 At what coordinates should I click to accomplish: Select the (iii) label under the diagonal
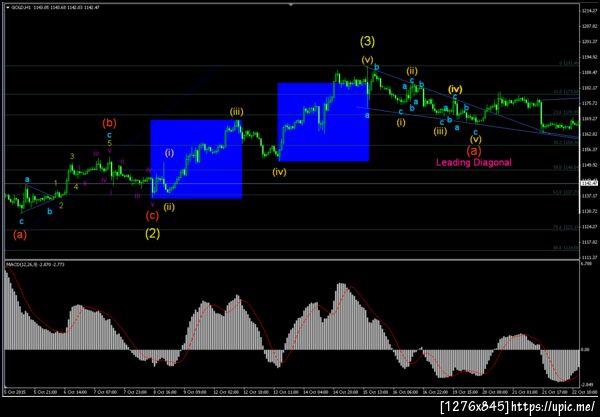440,131
